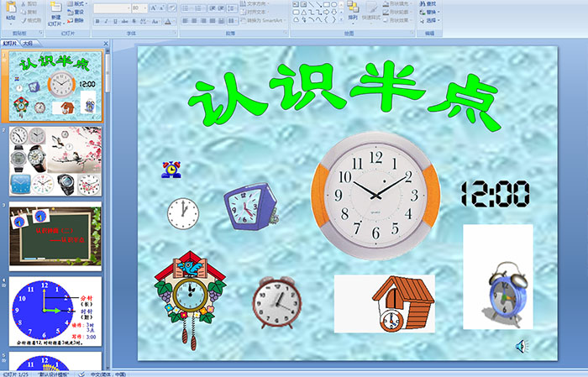Close the slides/outline pane
Image resolution: width=588 pixels, height=377 pixels.
point(106,44)
